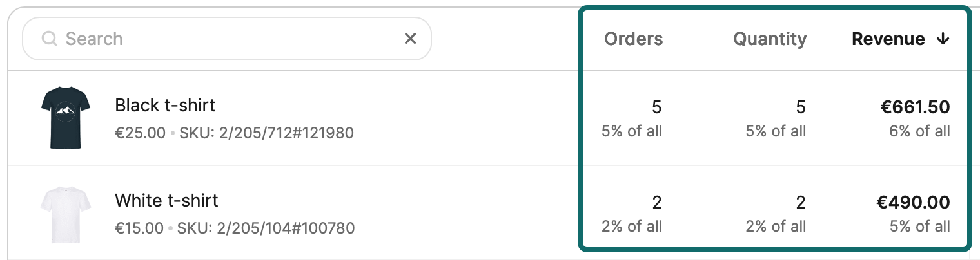The width and height of the screenshot is (980, 260).
Task: Sort the table by Orders column
Action: [x=633, y=39]
